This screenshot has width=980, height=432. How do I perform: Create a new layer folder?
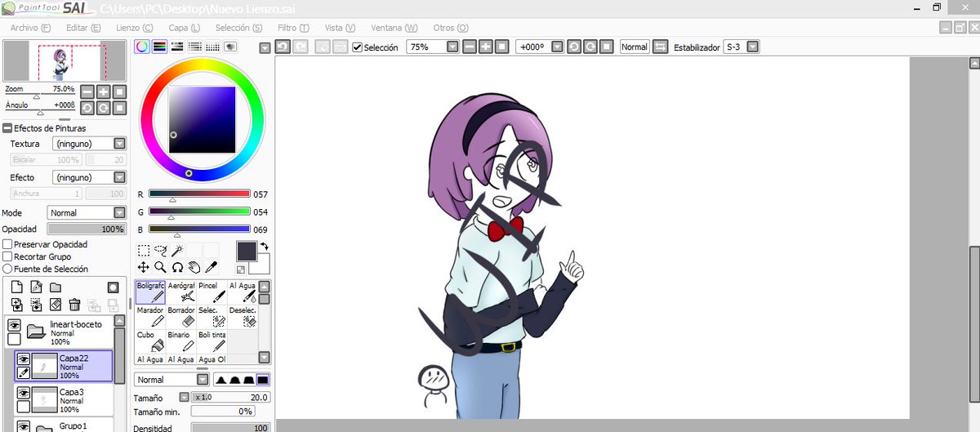tap(56, 287)
